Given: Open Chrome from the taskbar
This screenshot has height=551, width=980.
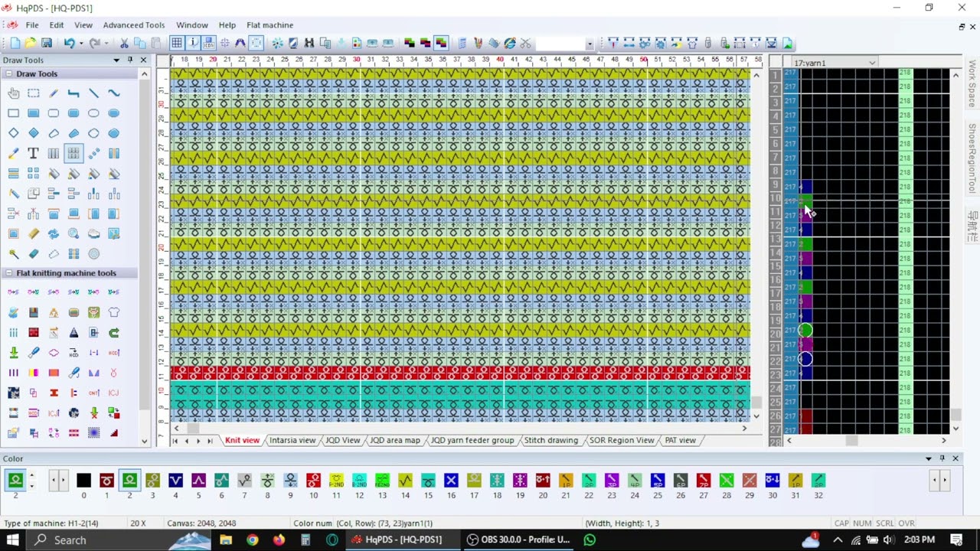Looking at the screenshot, I should (252, 540).
